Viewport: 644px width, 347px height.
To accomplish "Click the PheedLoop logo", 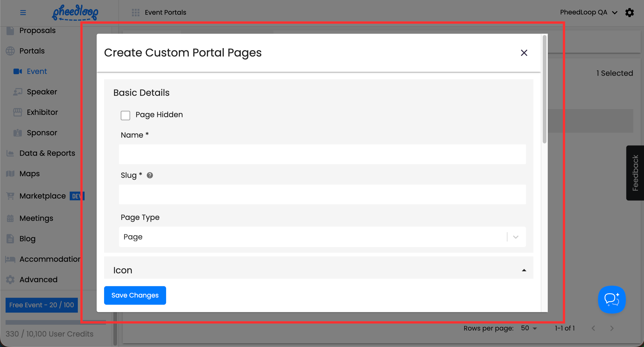I will [x=75, y=12].
